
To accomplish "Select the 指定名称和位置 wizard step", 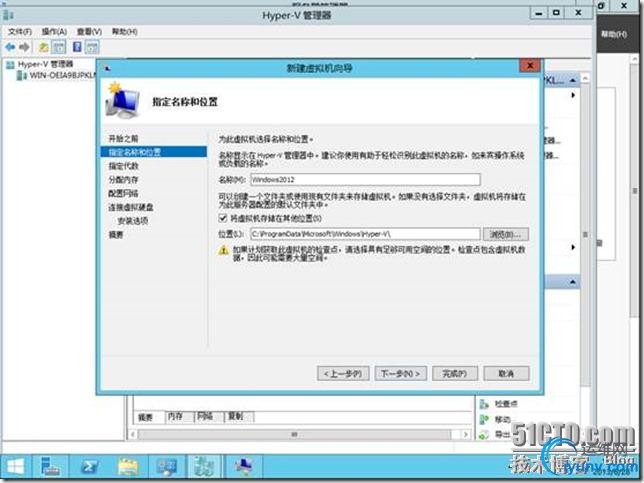I will tap(154, 152).
